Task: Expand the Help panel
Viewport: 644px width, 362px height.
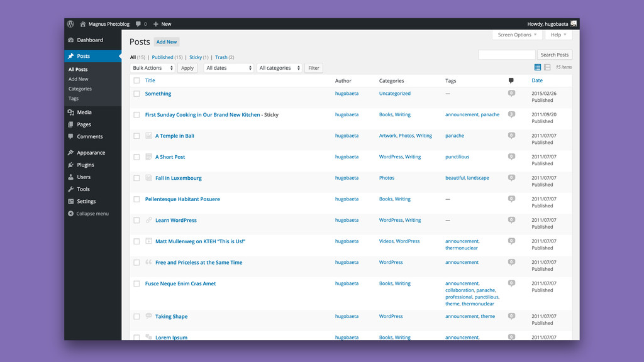Action: click(x=558, y=35)
